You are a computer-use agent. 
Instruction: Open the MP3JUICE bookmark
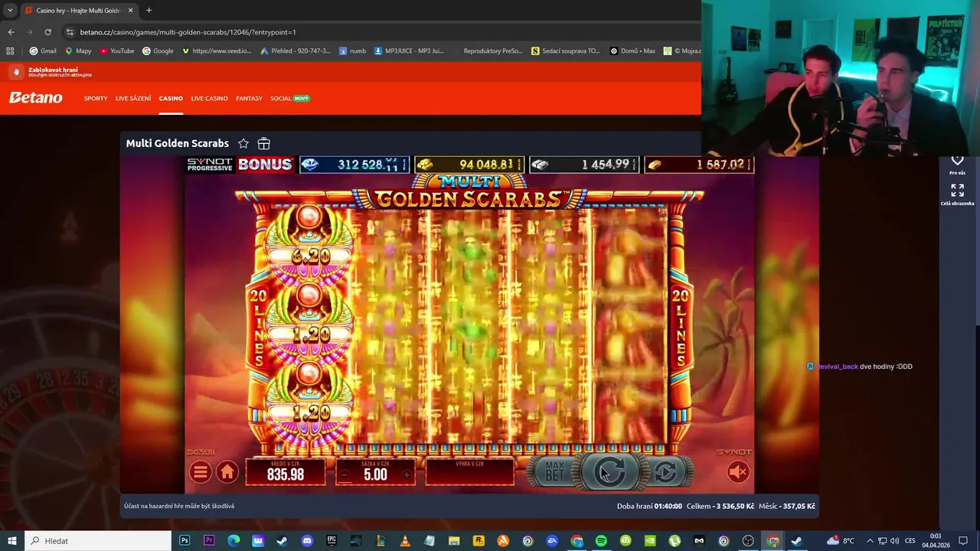[x=409, y=51]
